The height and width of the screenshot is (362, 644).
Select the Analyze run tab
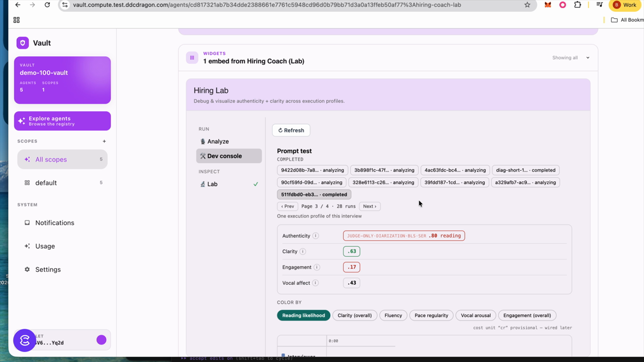pos(229,142)
